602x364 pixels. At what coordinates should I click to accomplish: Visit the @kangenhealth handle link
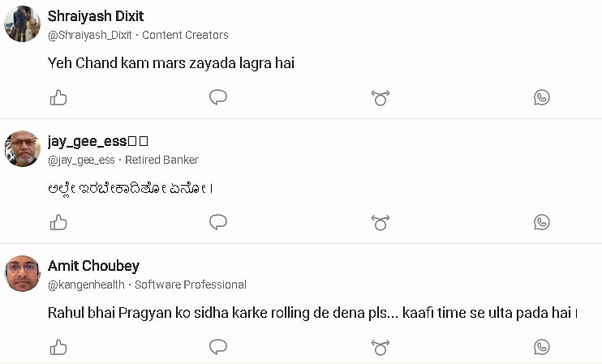point(87,285)
